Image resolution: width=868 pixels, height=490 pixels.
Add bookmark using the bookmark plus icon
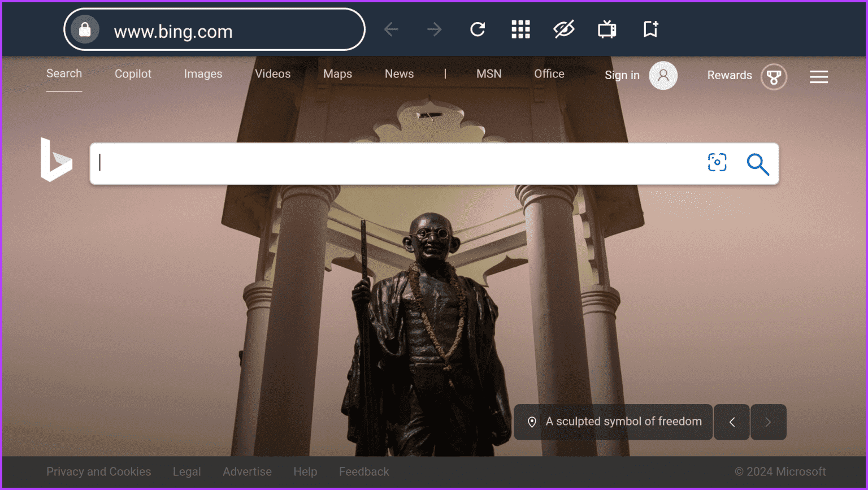[650, 29]
